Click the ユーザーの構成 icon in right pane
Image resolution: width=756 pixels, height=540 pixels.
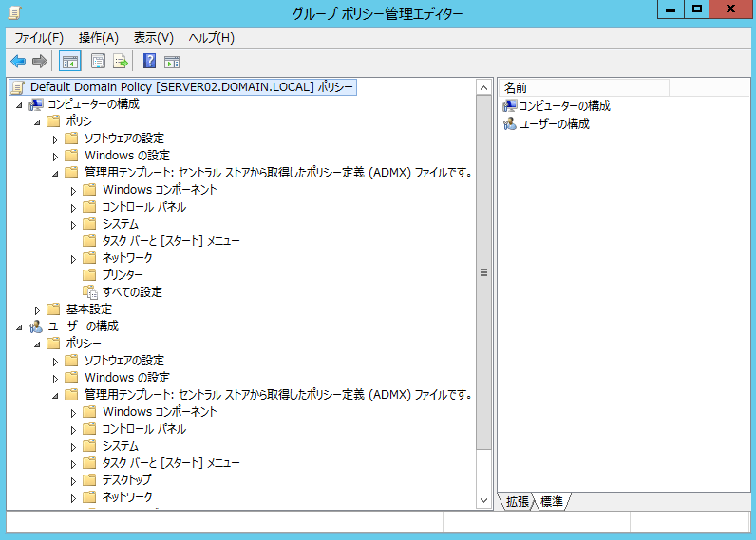(x=509, y=124)
